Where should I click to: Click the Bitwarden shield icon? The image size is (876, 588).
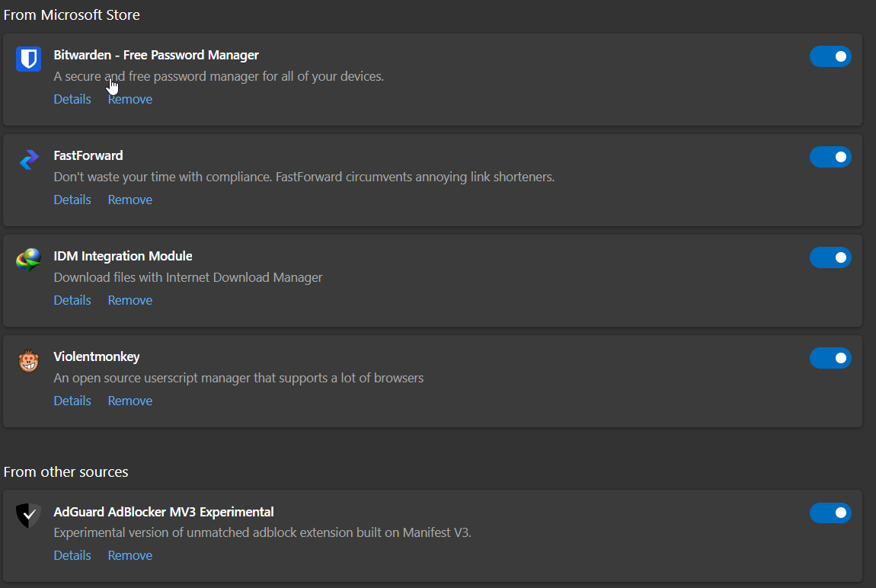tap(28, 59)
